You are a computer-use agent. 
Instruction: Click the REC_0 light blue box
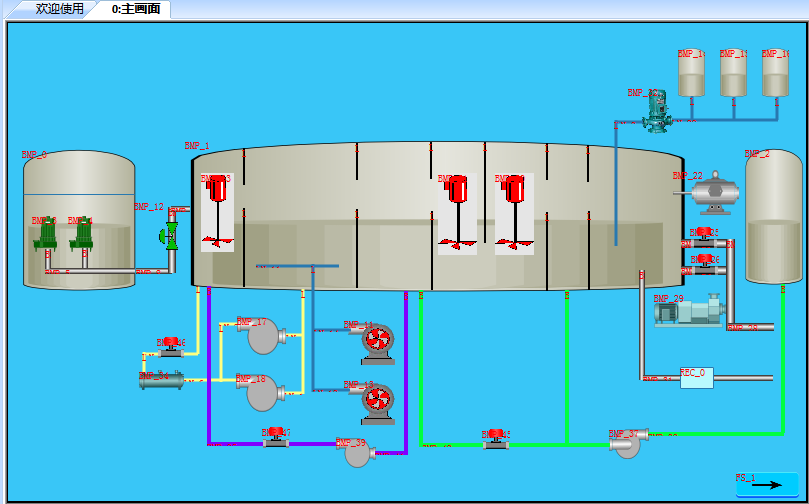pos(696,378)
